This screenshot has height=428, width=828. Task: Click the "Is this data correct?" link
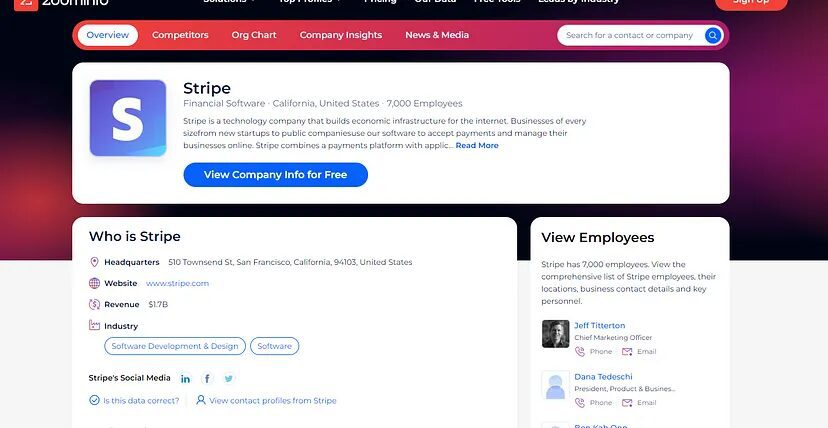(141, 401)
